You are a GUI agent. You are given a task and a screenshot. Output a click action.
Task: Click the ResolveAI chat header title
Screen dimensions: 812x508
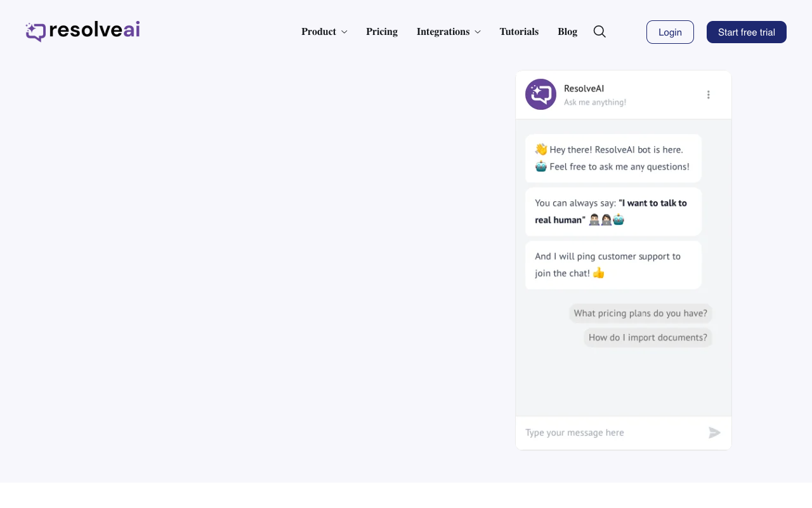point(584,88)
